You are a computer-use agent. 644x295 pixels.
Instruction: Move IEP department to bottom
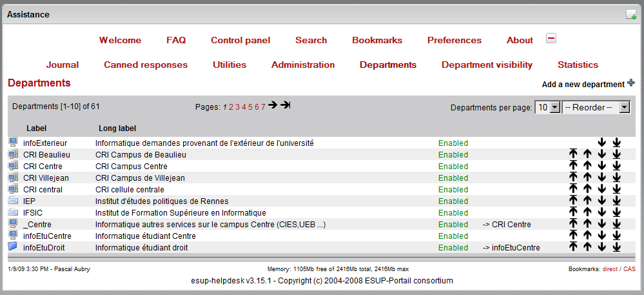coord(616,201)
